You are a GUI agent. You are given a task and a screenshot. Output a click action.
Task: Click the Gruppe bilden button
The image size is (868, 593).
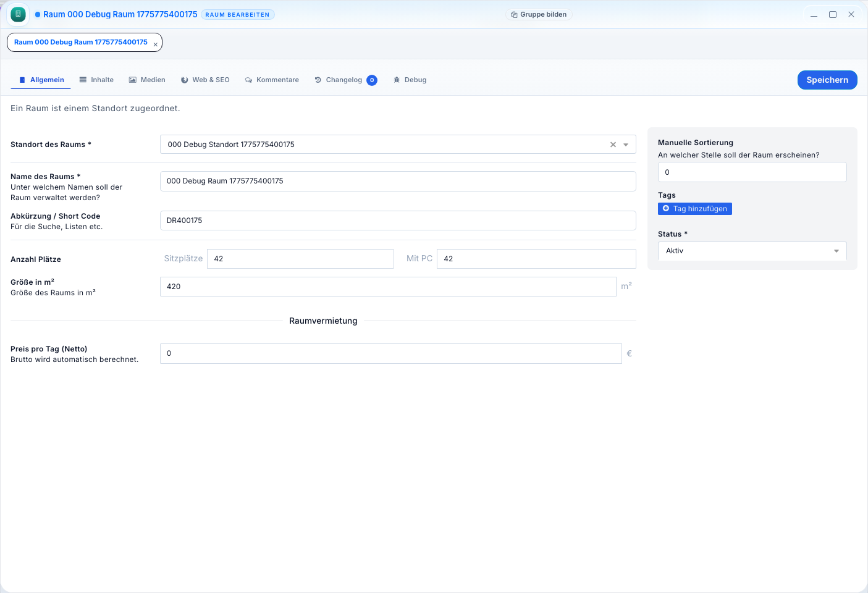539,14
